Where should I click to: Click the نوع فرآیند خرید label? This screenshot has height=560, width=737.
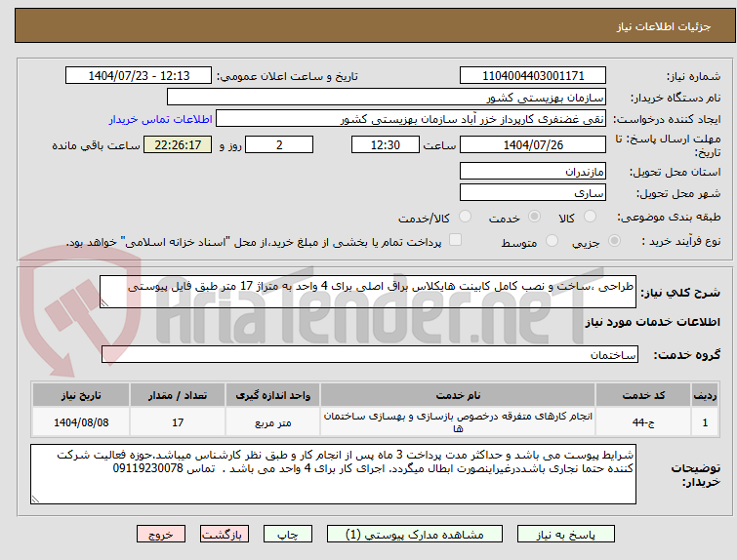[681, 242]
